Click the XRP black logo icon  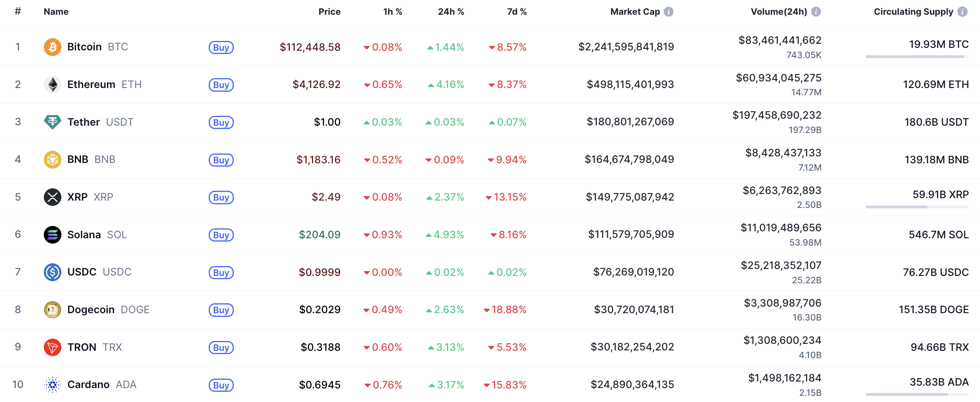tap(52, 197)
